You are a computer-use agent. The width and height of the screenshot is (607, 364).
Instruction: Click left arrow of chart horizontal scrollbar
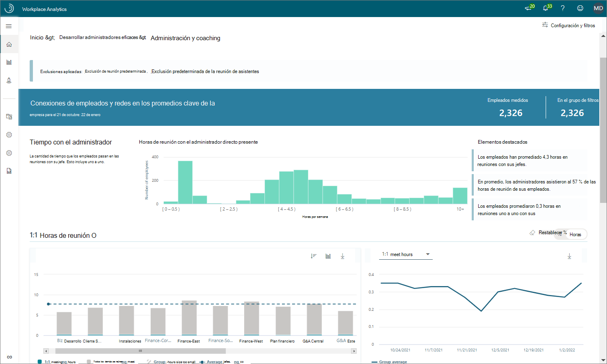pos(46,351)
